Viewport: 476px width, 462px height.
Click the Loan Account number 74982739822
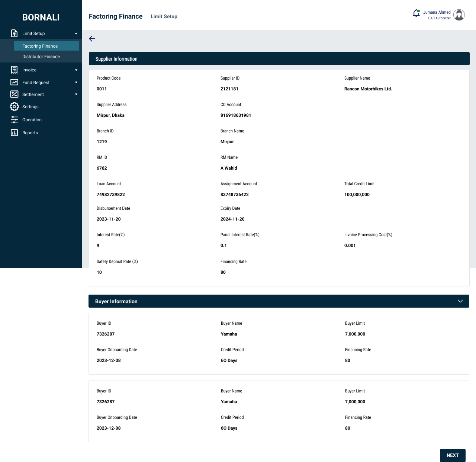coord(111,195)
